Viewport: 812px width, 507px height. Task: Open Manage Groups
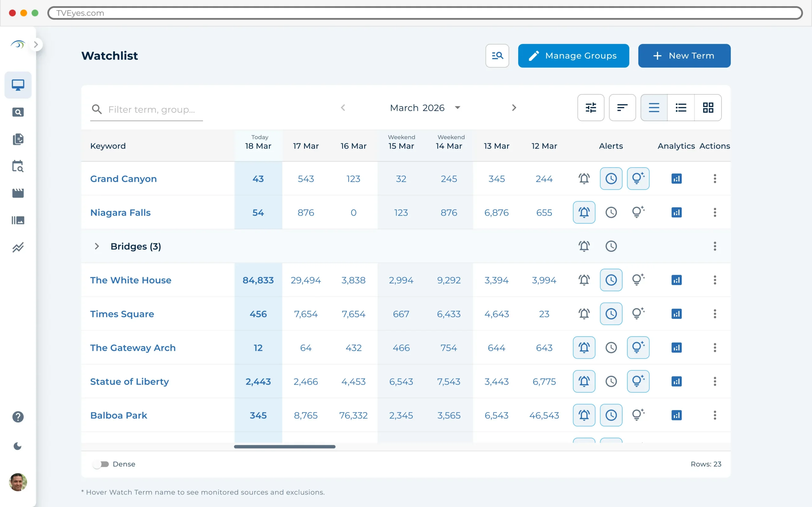click(x=573, y=56)
